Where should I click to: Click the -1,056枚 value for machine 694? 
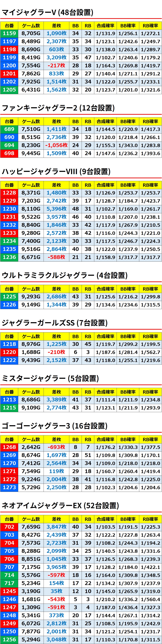[56, 145]
